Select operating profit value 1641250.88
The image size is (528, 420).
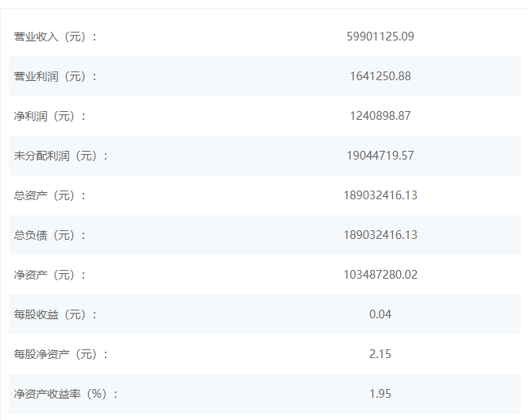coord(380,76)
